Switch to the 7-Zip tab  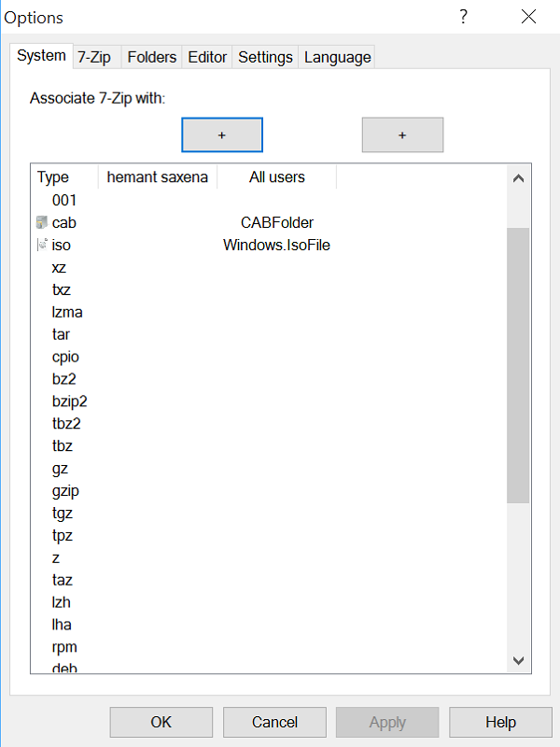(x=94, y=57)
